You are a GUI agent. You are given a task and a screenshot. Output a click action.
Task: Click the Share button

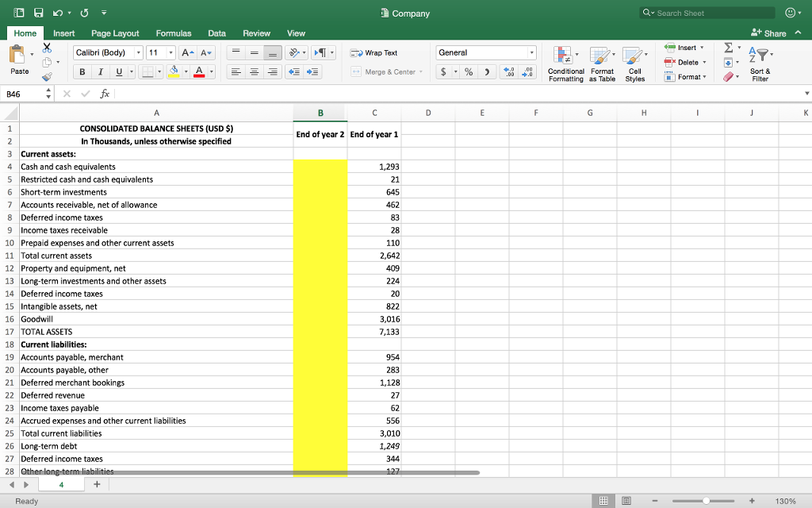pos(768,33)
